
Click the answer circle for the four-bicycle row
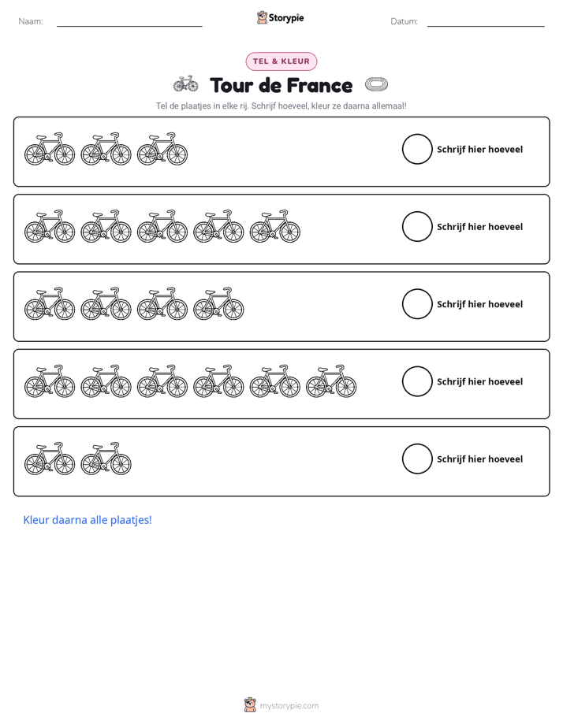[417, 304]
